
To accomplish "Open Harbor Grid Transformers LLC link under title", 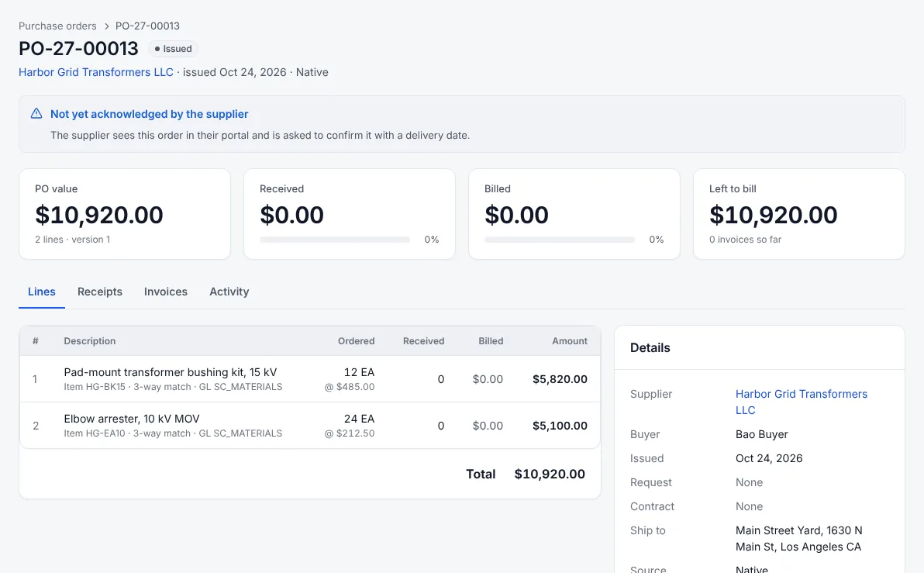I will point(96,72).
